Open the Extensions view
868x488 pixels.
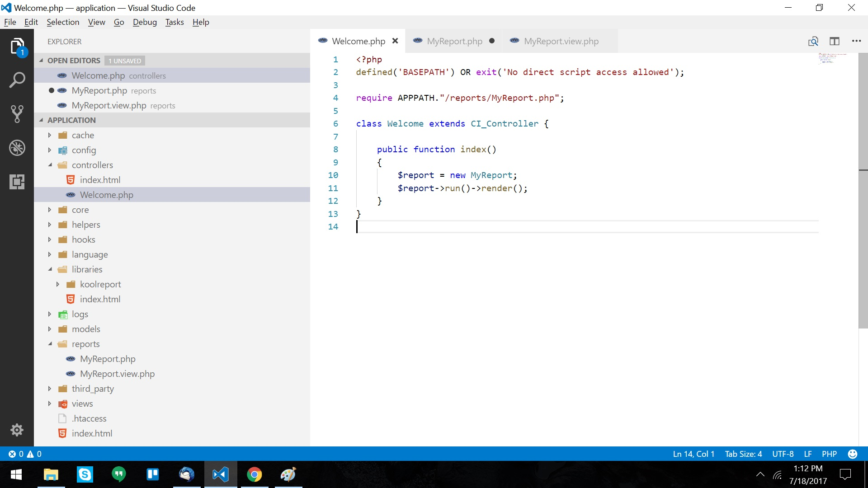point(17,182)
